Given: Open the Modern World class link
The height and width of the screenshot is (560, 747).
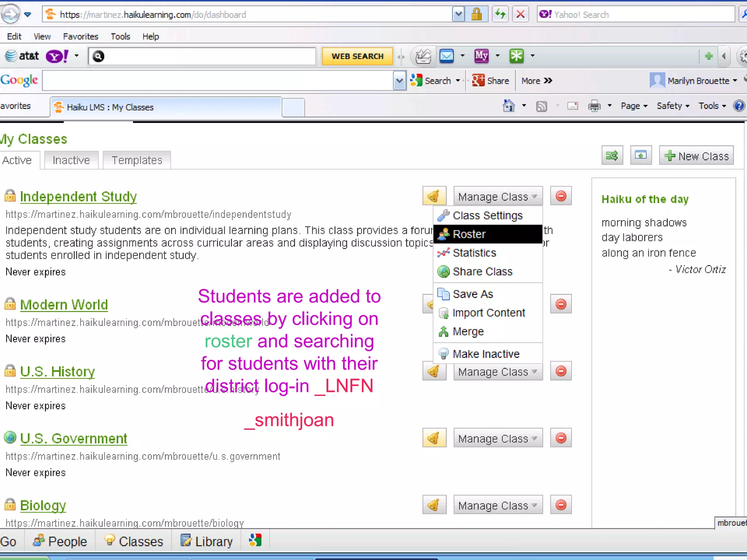Looking at the screenshot, I should (x=64, y=304).
